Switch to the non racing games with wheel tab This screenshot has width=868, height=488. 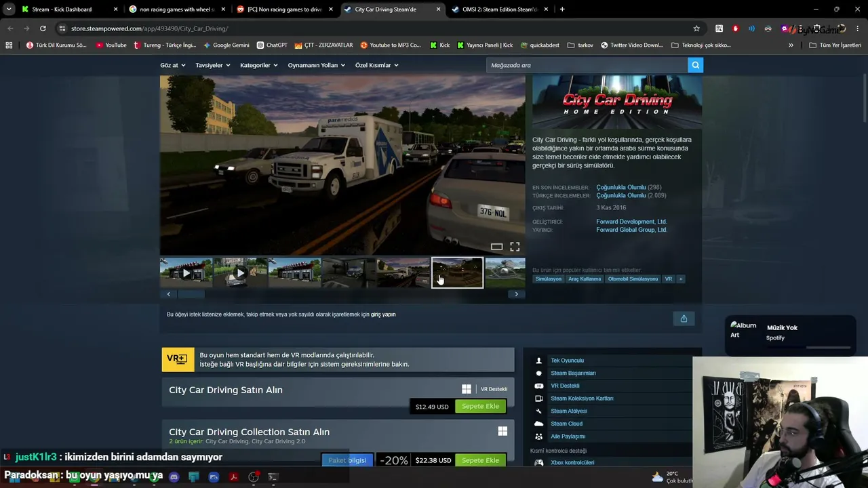(x=176, y=9)
